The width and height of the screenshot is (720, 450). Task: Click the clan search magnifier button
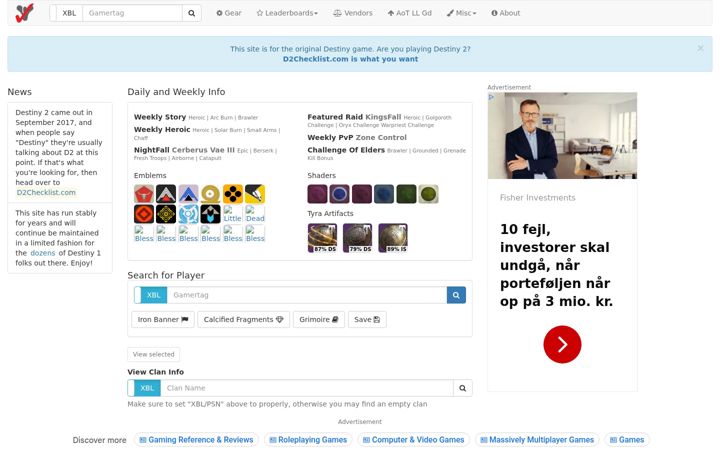pos(462,388)
